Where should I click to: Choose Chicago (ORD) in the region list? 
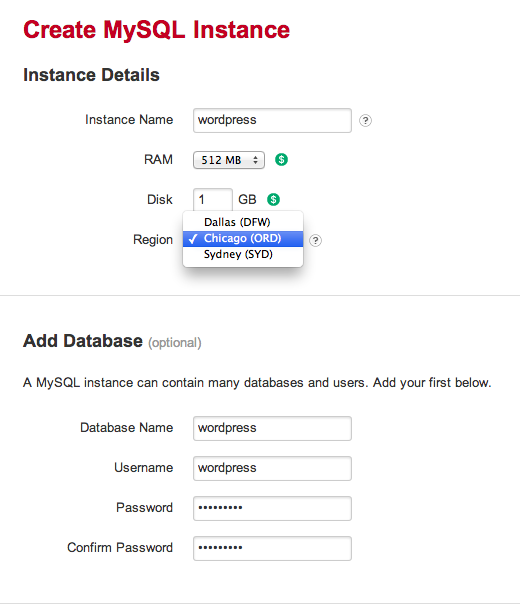click(243, 238)
